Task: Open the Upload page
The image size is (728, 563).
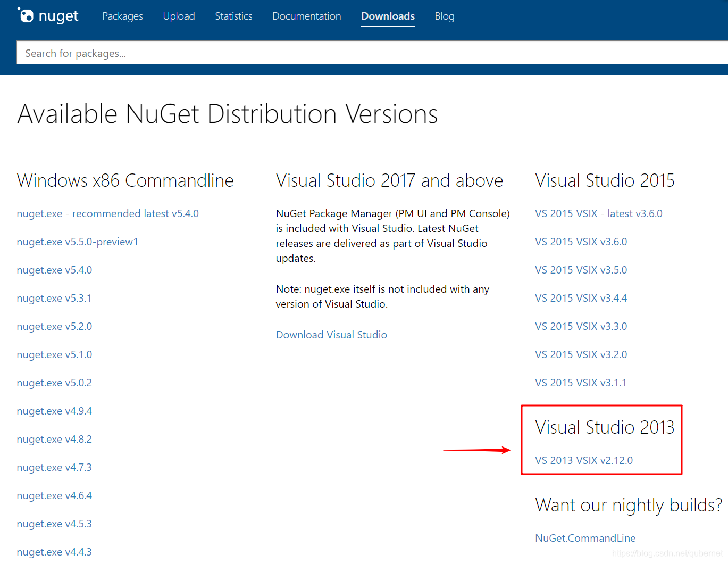Action: pyautogui.click(x=179, y=16)
